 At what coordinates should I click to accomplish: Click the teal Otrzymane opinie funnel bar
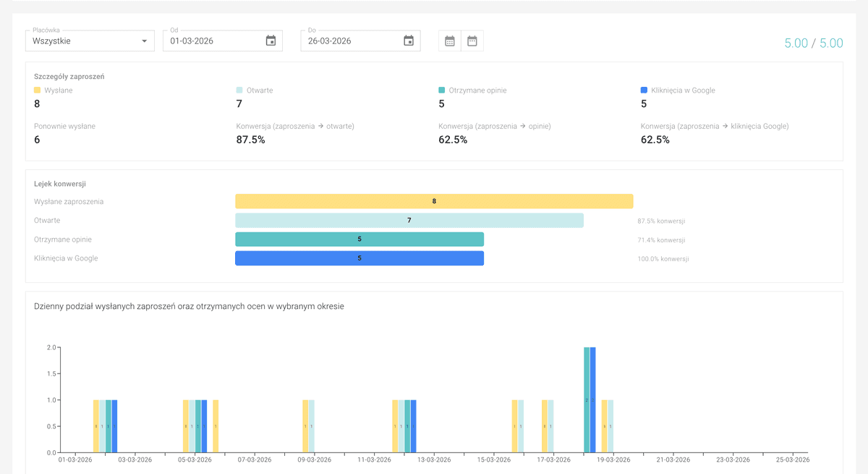359,239
